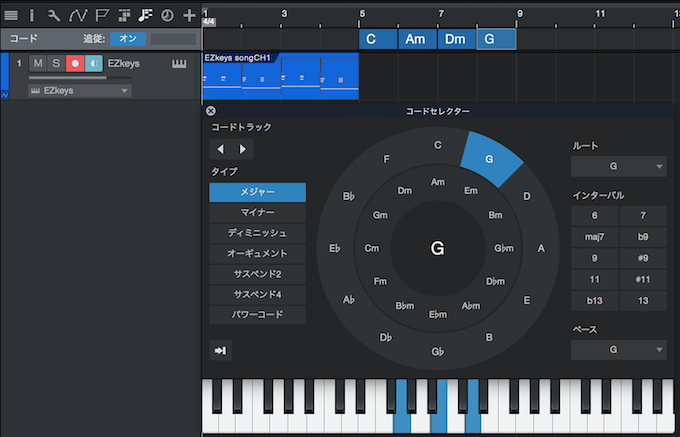Viewport: 680px width, 437px height.
Task: Choose F on the chord wheel
Action: 386,159
